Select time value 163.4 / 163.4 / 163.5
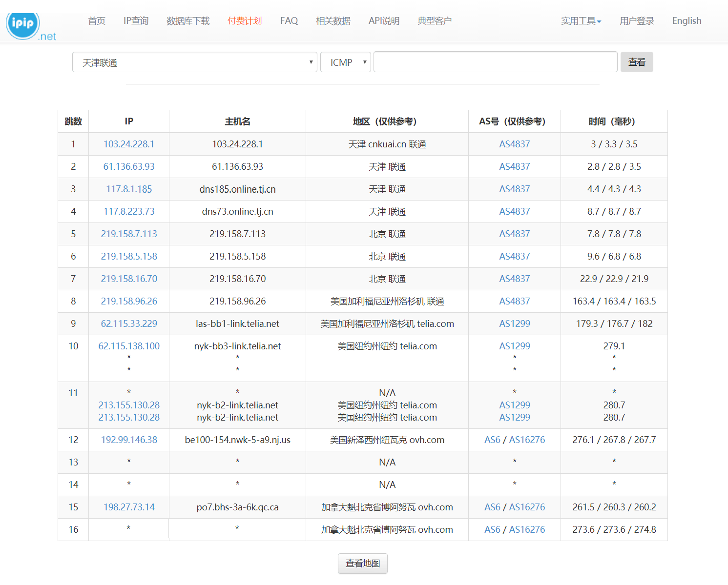The width and height of the screenshot is (728, 585). (614, 302)
